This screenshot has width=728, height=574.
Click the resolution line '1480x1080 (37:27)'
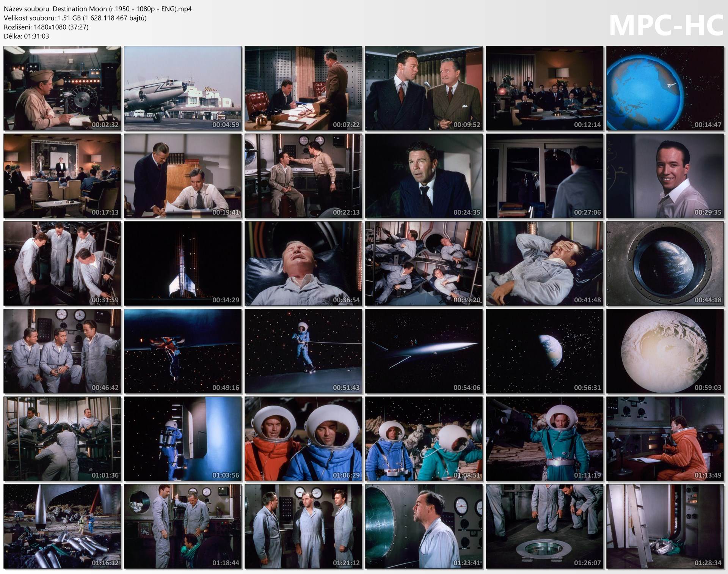(x=46, y=27)
